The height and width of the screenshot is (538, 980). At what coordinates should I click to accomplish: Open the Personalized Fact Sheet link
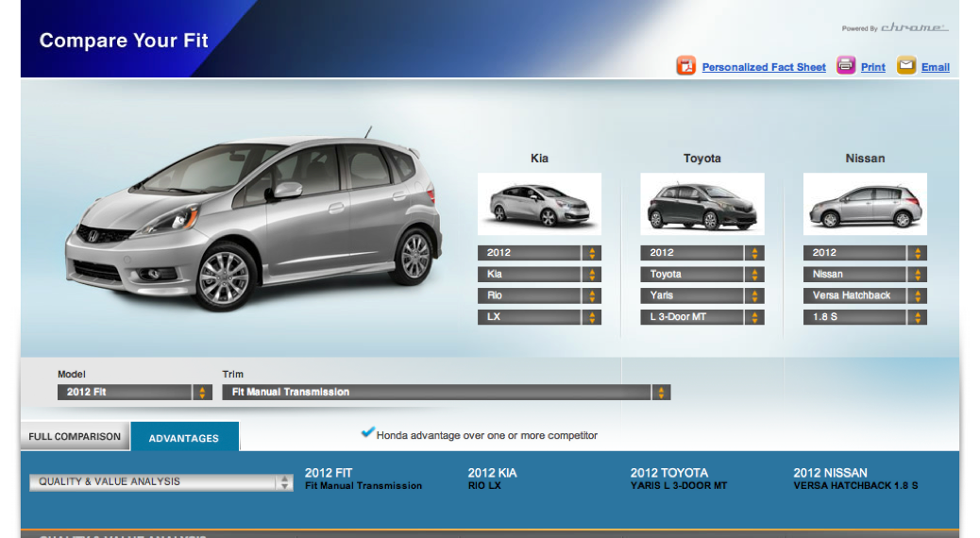[764, 68]
